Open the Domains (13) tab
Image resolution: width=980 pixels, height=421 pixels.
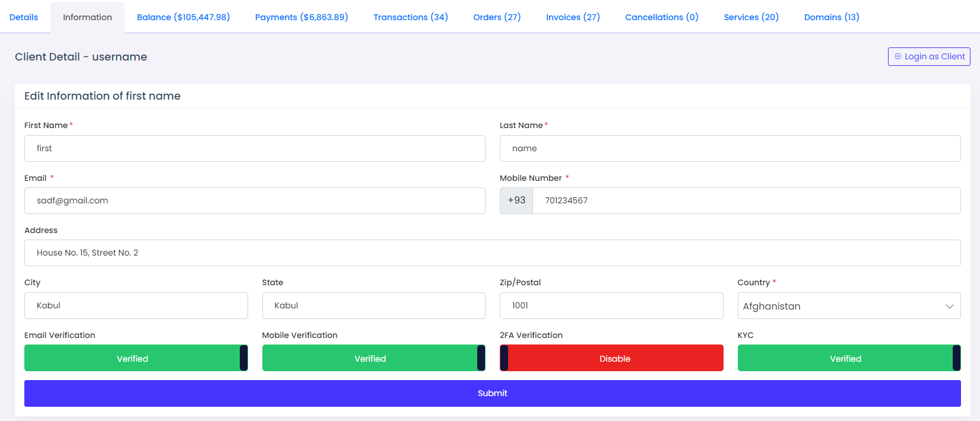832,17
